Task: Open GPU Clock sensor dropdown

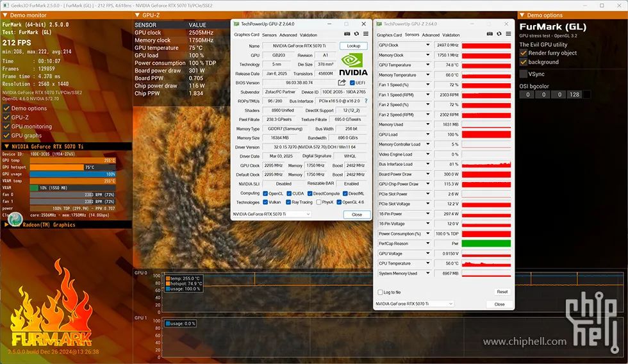Action: point(428,45)
